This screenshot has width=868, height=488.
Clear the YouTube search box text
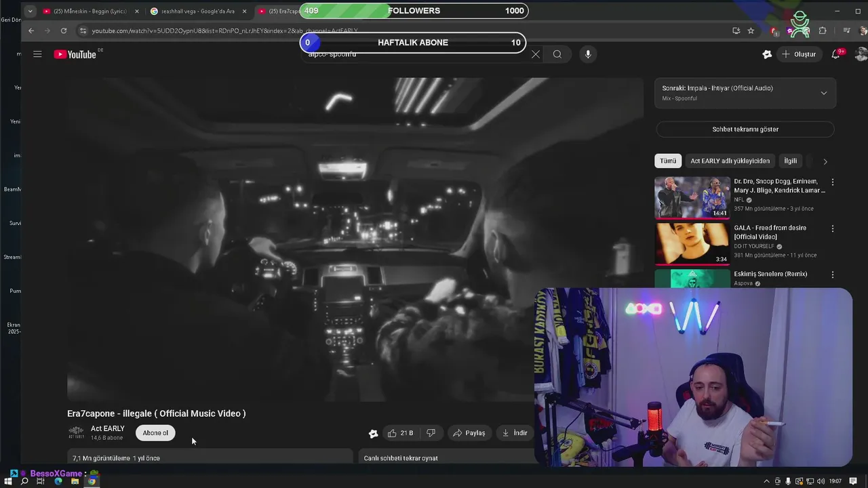coord(536,54)
